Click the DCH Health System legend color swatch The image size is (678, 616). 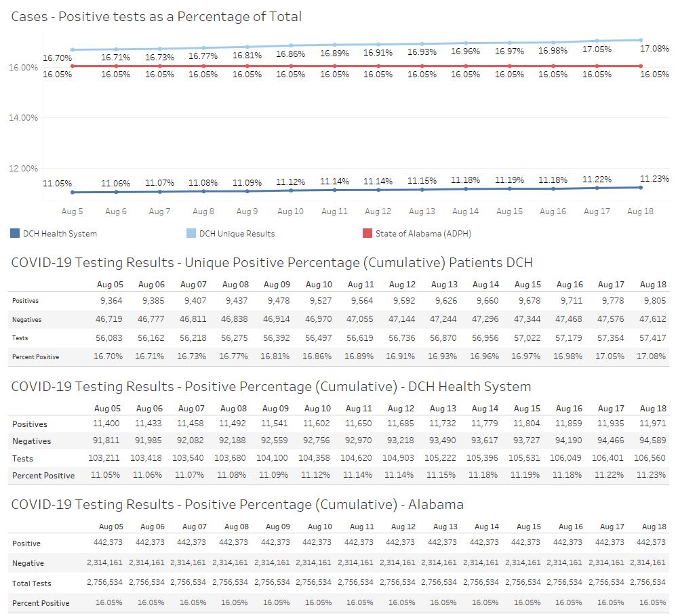[15, 234]
